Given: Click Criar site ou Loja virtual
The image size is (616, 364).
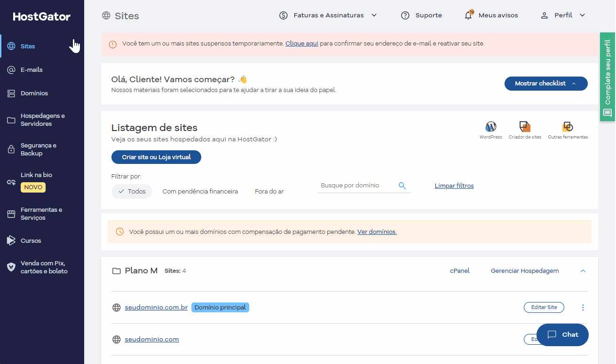Looking at the screenshot, I should tap(156, 157).
